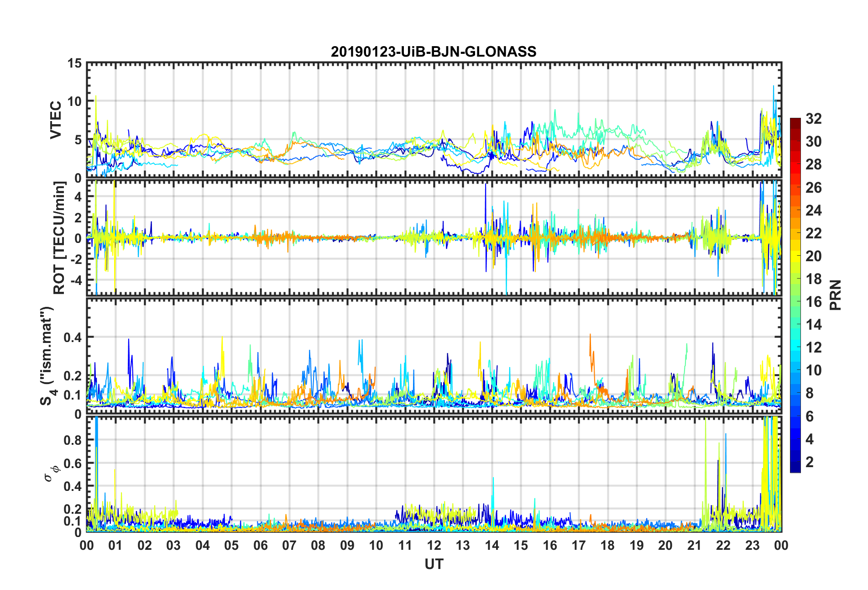Click colorbar tick label 32
This screenshot has width=868, height=590.
click(813, 119)
